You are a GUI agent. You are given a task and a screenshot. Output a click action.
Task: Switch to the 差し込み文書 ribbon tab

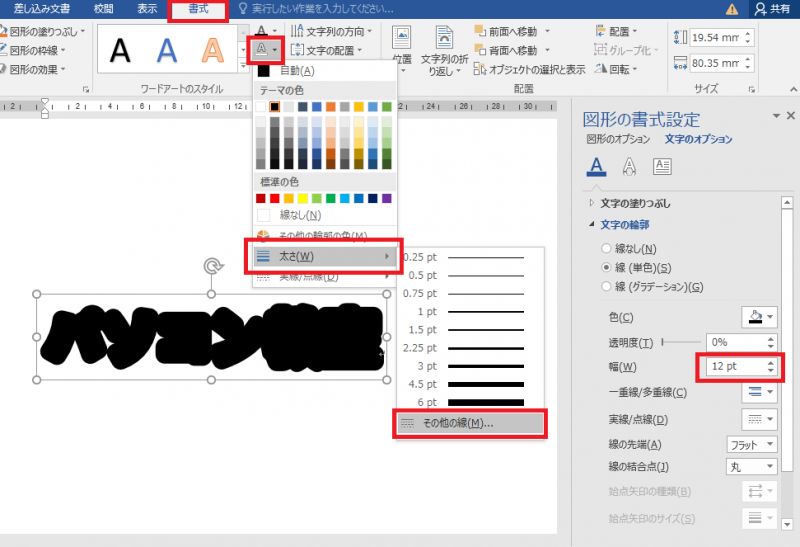coord(42,9)
